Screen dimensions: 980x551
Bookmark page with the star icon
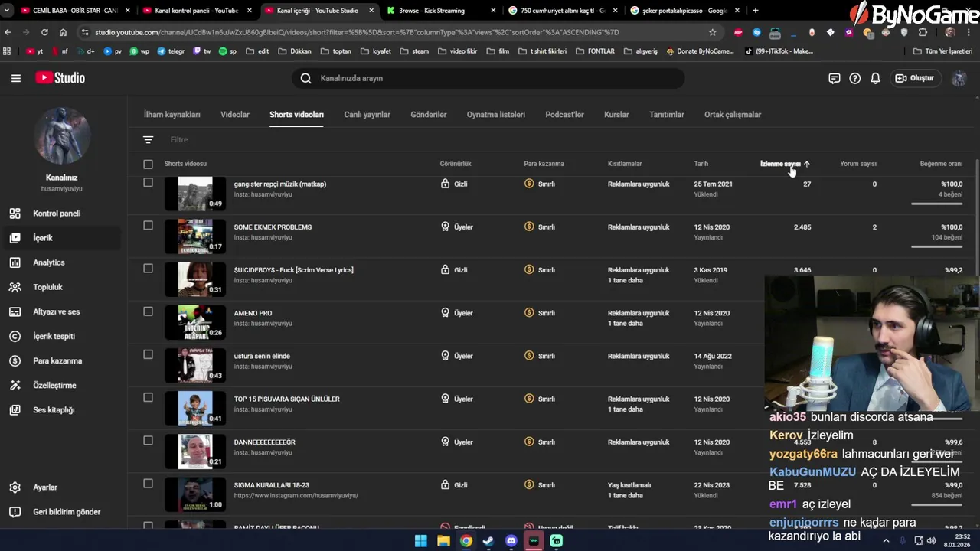coord(713,32)
